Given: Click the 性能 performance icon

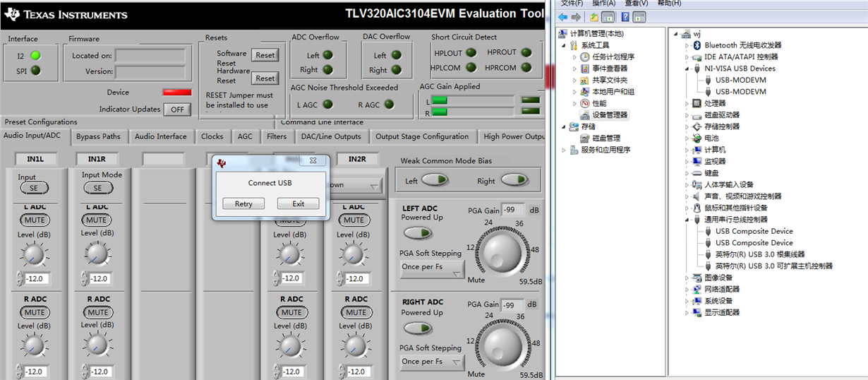Looking at the screenshot, I should [585, 103].
